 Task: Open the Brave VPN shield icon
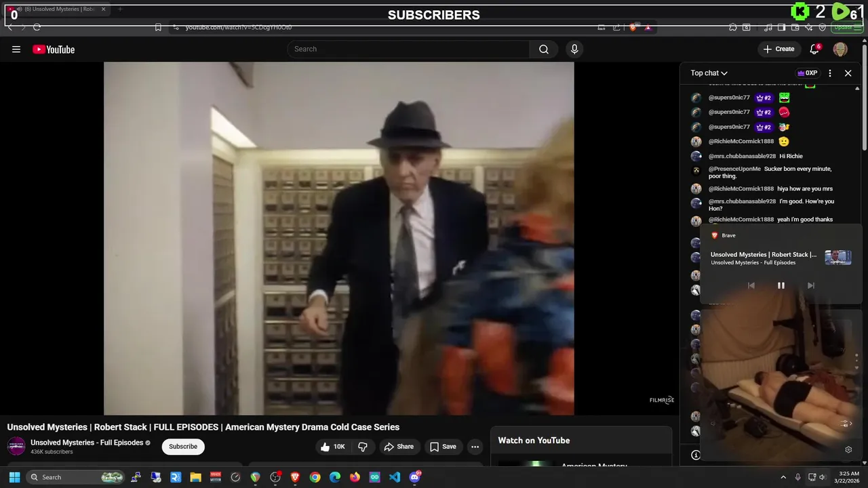click(x=823, y=27)
